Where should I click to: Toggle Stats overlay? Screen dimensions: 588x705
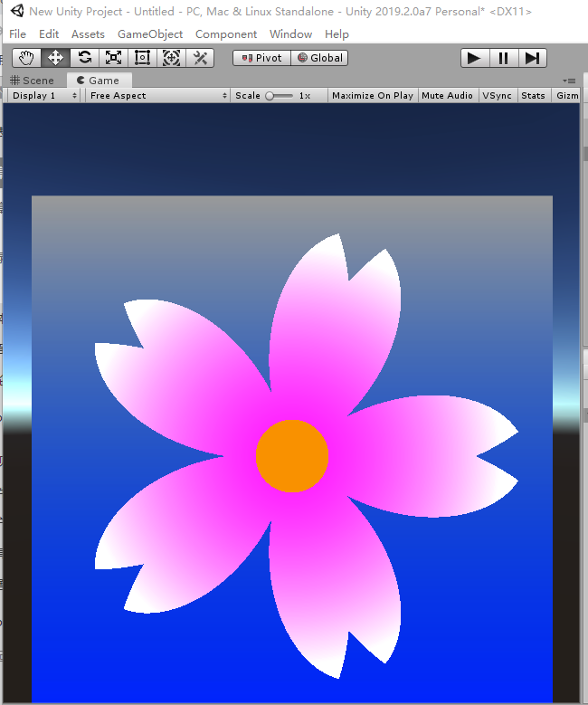click(533, 95)
